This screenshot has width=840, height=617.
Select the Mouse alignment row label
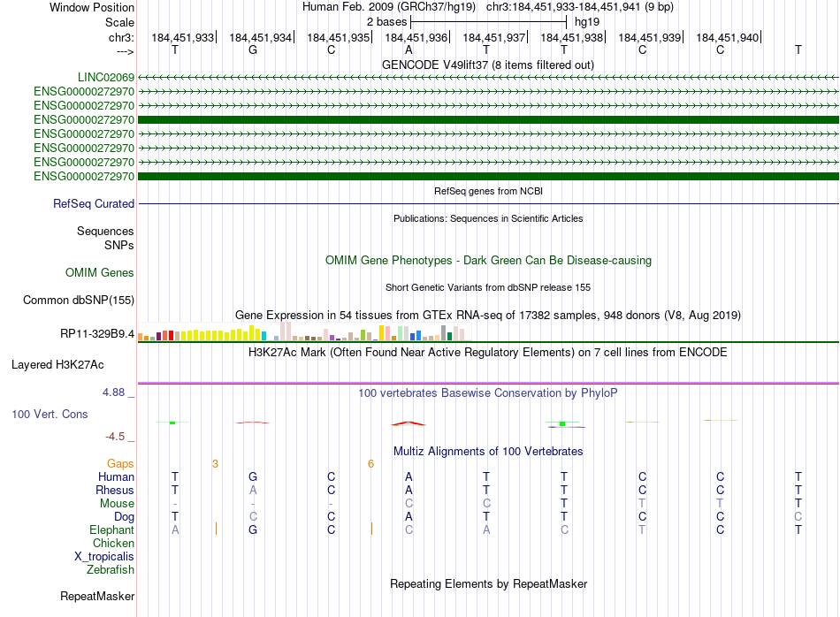coord(117,504)
